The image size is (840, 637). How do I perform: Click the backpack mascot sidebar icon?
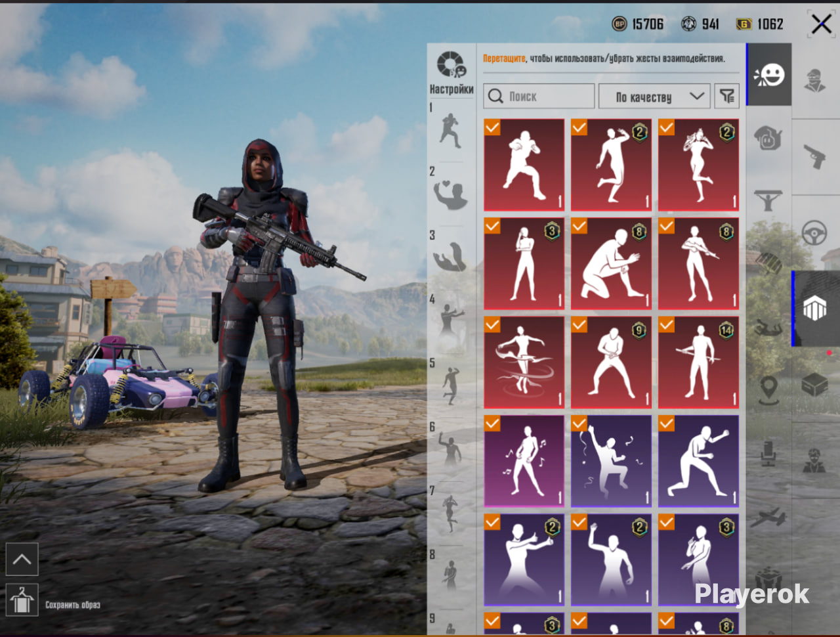tap(768, 138)
